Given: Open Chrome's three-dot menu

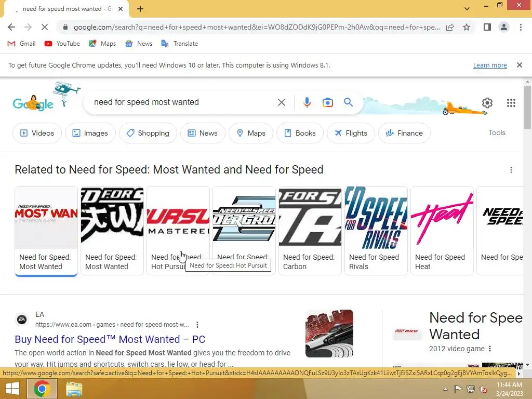Looking at the screenshot, I should coord(521,27).
